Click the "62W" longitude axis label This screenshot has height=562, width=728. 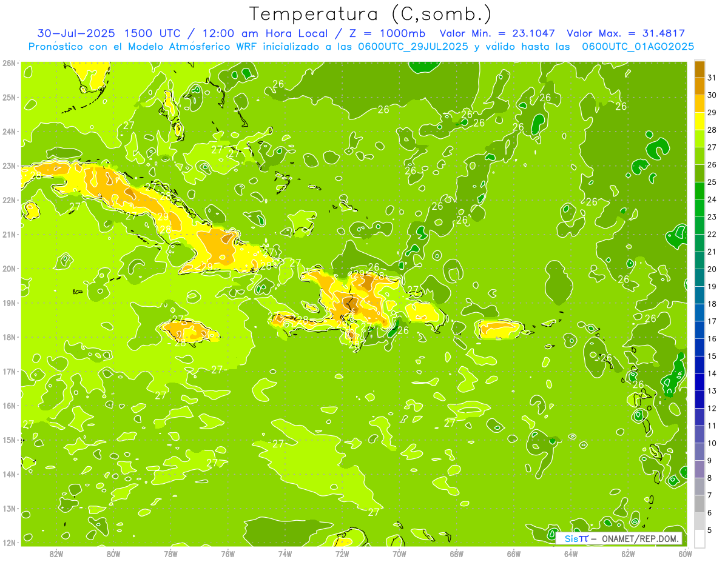click(627, 554)
